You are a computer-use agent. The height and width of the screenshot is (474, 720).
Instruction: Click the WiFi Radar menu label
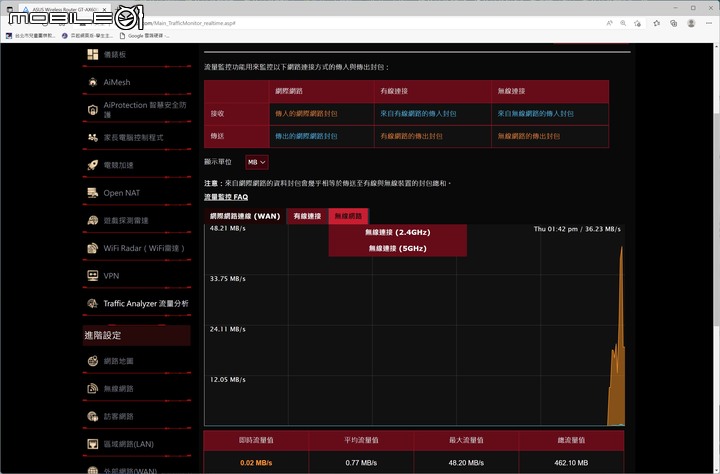point(144,248)
